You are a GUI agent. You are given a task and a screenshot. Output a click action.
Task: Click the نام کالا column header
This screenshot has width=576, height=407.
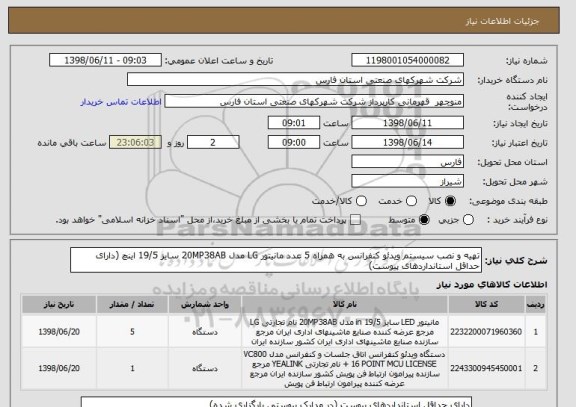click(345, 304)
